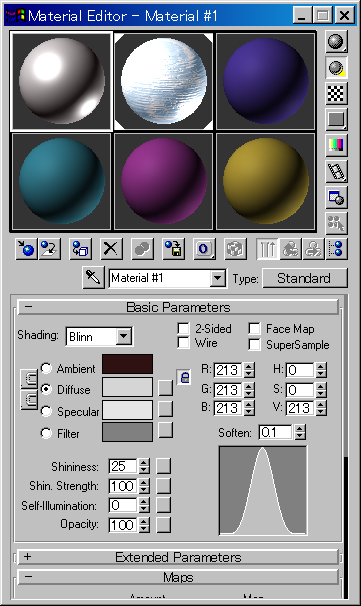Enable the 2-Sided checkbox

pyautogui.click(x=184, y=329)
